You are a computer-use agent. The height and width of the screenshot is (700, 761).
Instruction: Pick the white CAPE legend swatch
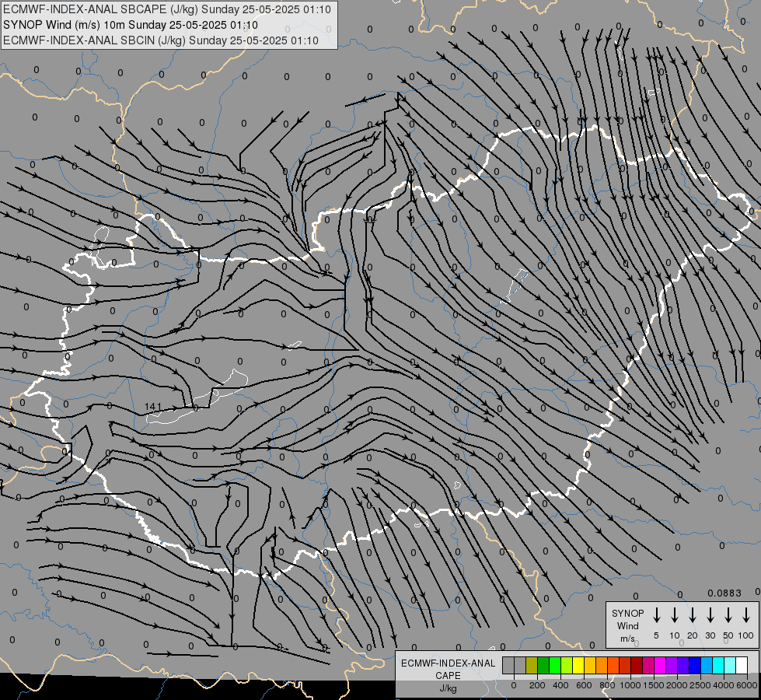click(741, 665)
